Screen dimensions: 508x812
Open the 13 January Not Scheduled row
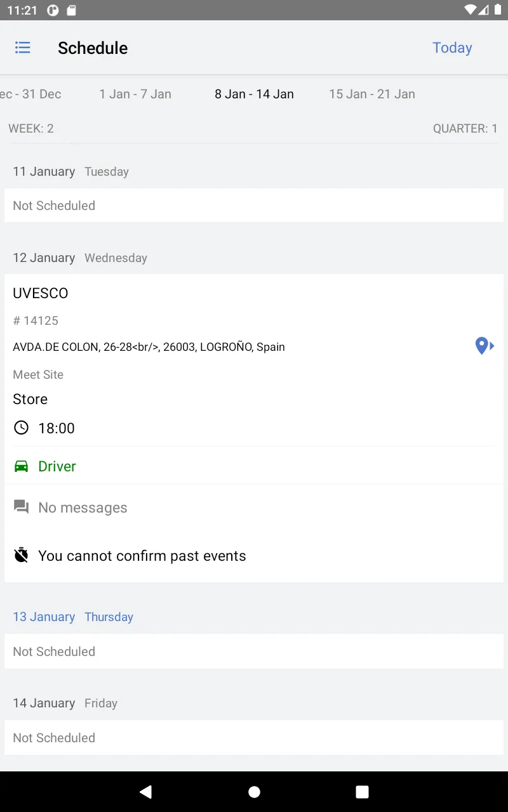[x=254, y=652]
